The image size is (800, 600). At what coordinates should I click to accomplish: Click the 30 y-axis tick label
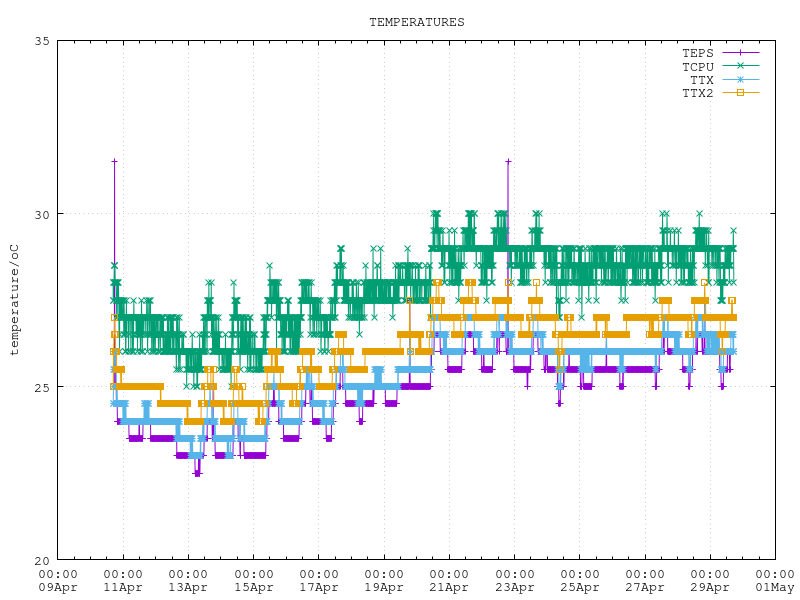(43, 214)
